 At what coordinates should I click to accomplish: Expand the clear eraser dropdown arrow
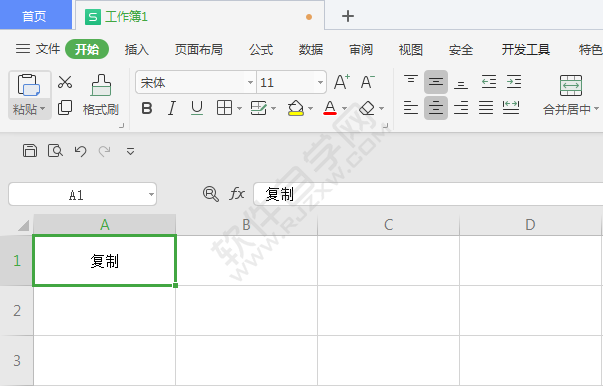tap(381, 109)
